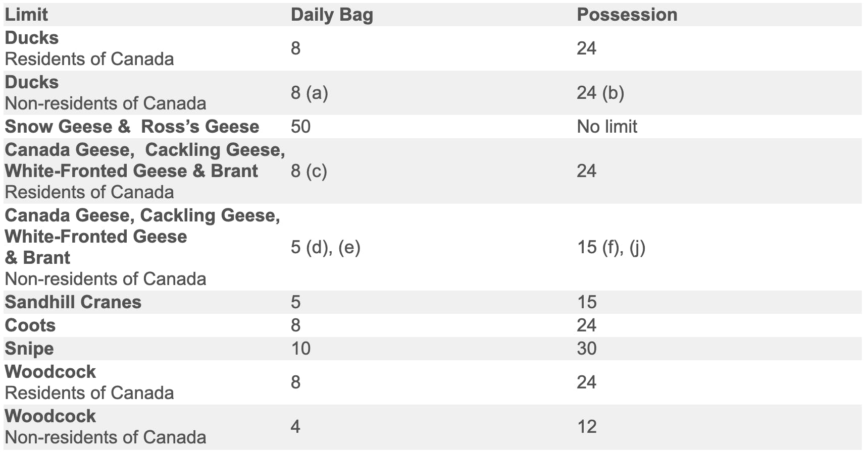This screenshot has width=868, height=454.
Task: Select the Snipe daily bag value 10
Action: 300,349
